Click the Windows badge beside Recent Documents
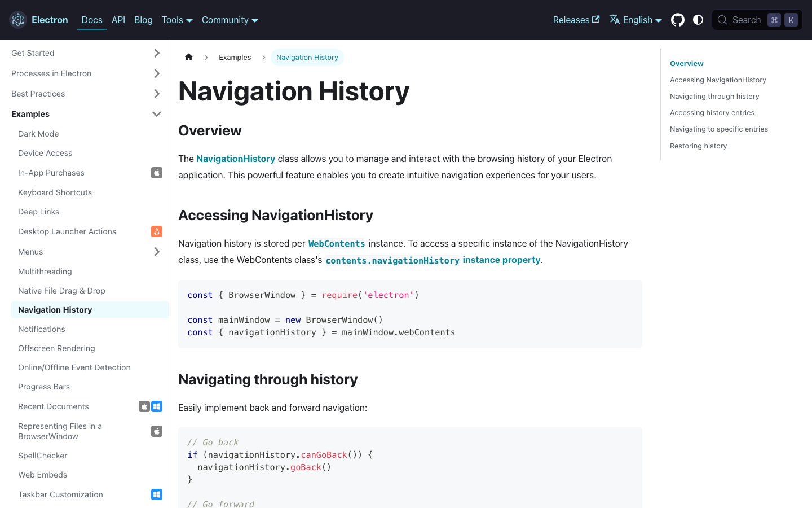Screen dimensions: 812x508 [157, 406]
